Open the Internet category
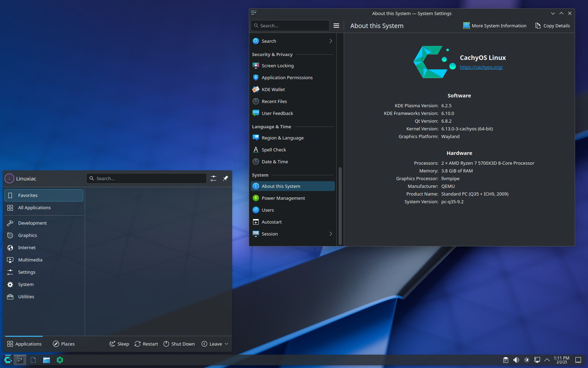Screen dimensions: 588x368 tap(44, 247)
